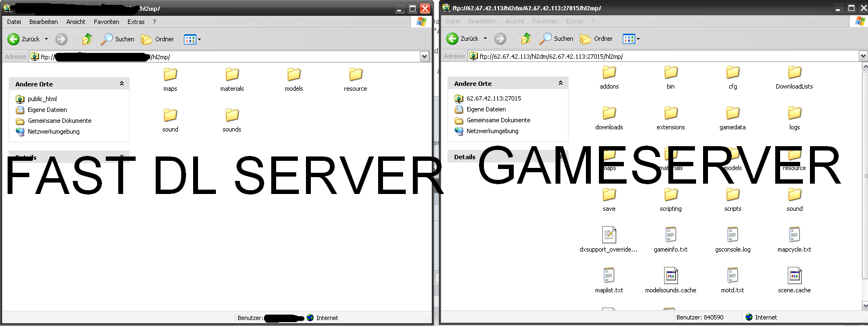Viewport: 868px width, 326px height.
Task: Expand the address bar dropdown in left window
Action: (x=424, y=57)
